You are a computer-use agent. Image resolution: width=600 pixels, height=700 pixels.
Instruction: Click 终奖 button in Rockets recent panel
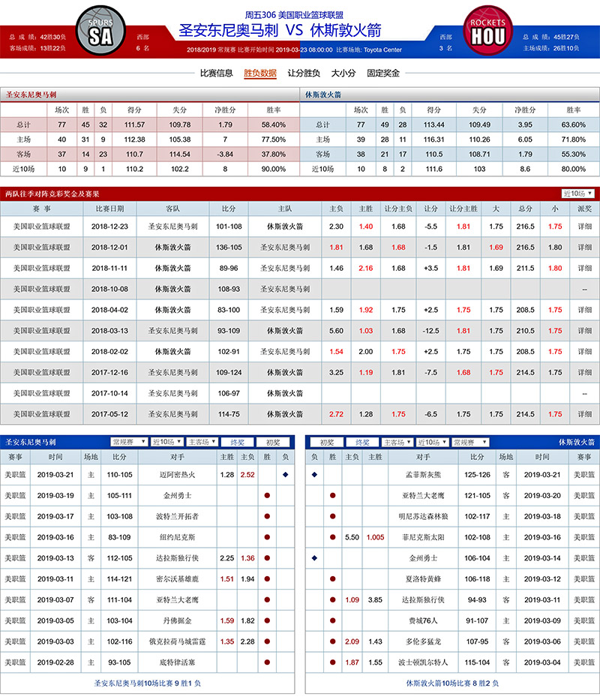click(x=362, y=443)
